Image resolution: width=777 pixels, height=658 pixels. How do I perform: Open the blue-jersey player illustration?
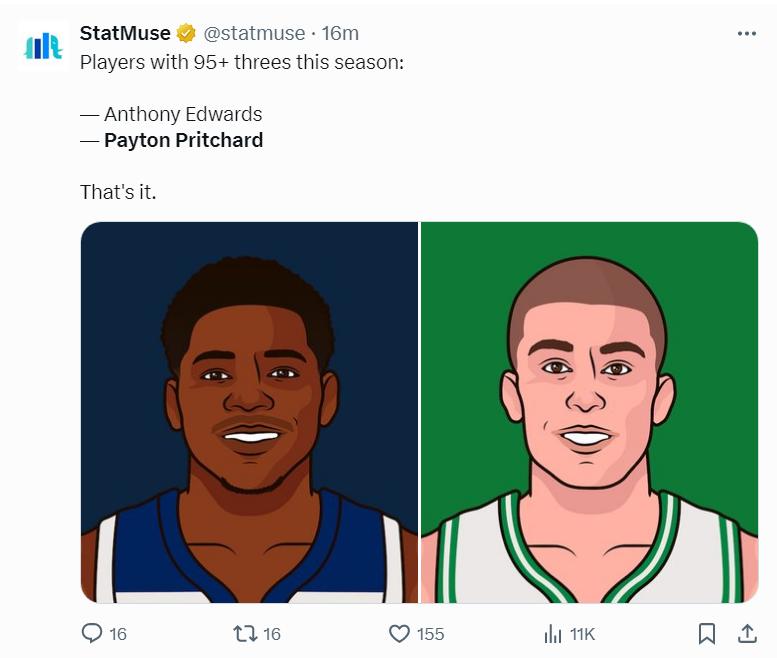tap(249, 412)
